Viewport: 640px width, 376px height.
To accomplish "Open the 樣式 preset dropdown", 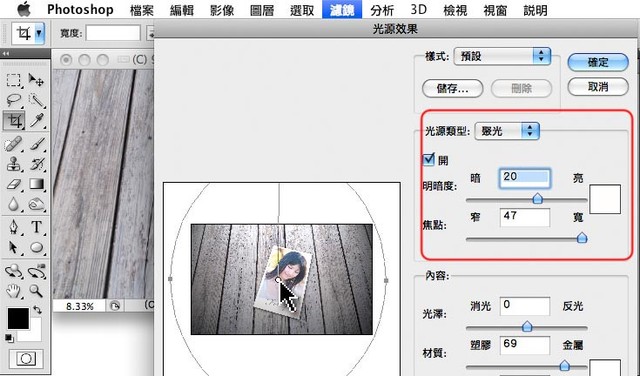I will [x=502, y=56].
